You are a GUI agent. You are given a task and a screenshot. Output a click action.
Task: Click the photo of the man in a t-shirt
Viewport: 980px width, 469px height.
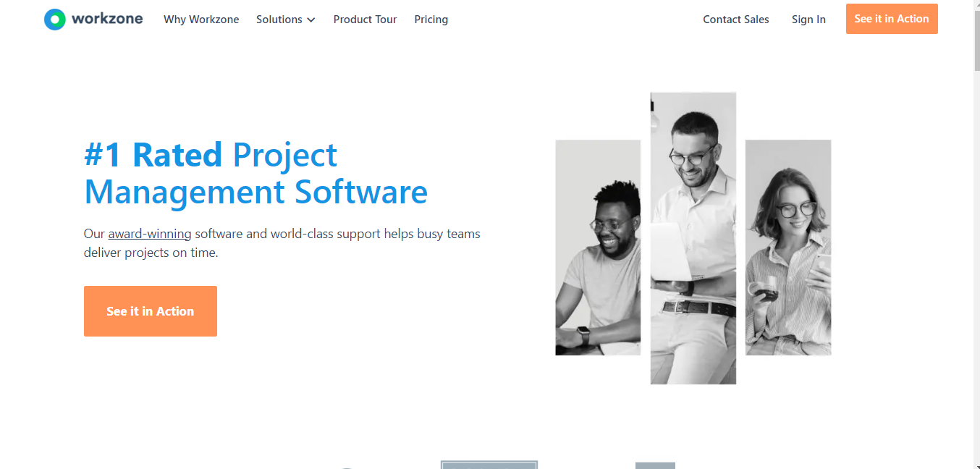(598, 248)
